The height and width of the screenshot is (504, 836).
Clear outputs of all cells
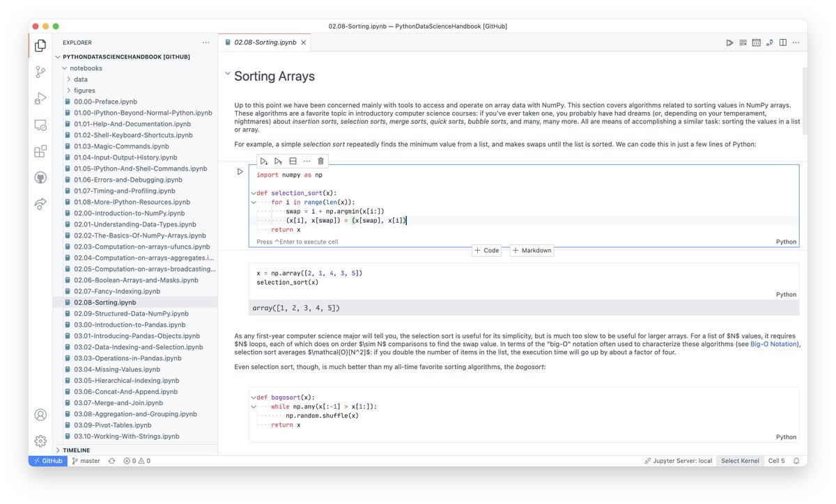[x=743, y=42]
